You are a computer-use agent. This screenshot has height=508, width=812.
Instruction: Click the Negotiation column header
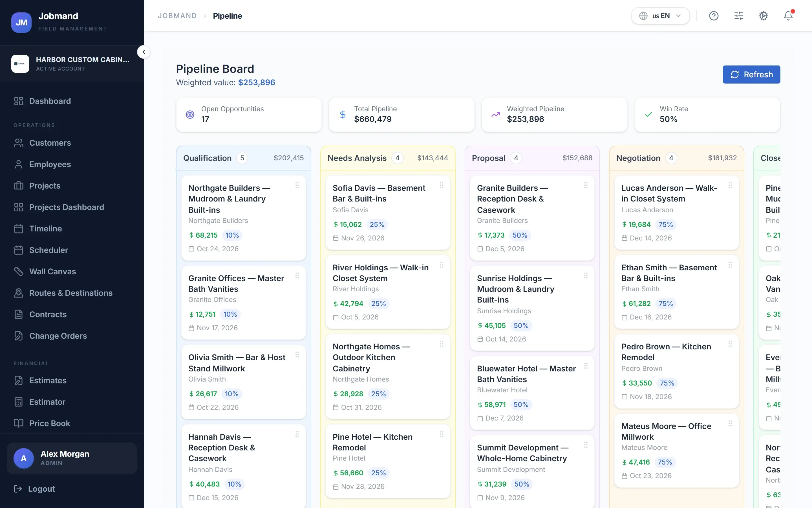676,158
